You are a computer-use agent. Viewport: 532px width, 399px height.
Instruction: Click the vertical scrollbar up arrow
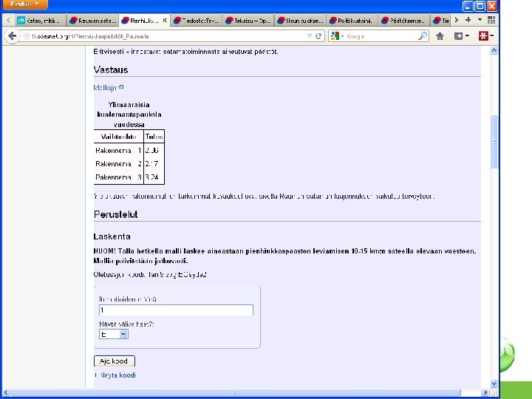pos(494,50)
